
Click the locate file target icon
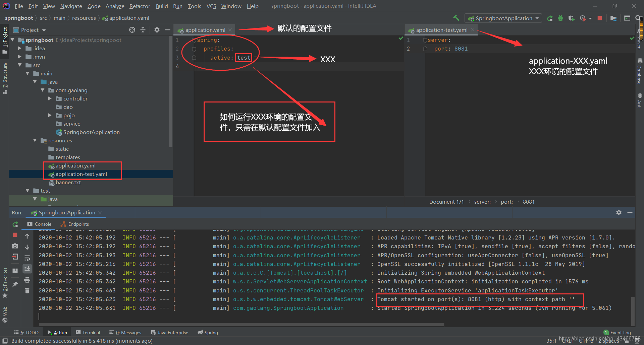pyautogui.click(x=132, y=30)
